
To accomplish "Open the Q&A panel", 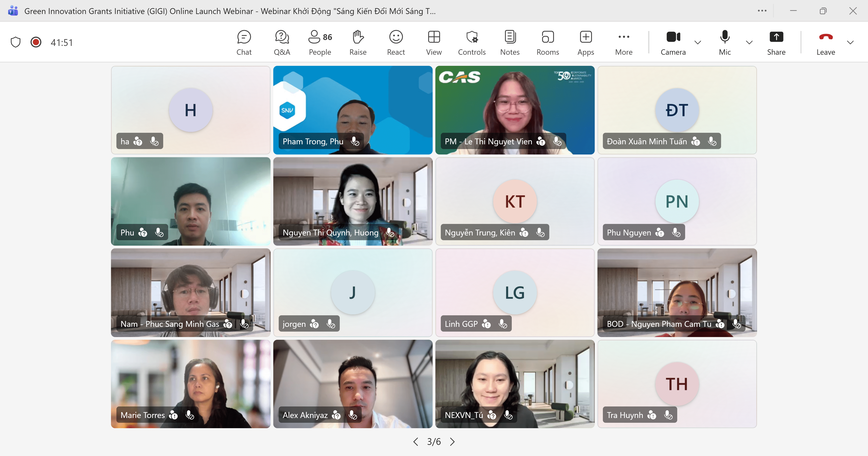I will [282, 43].
